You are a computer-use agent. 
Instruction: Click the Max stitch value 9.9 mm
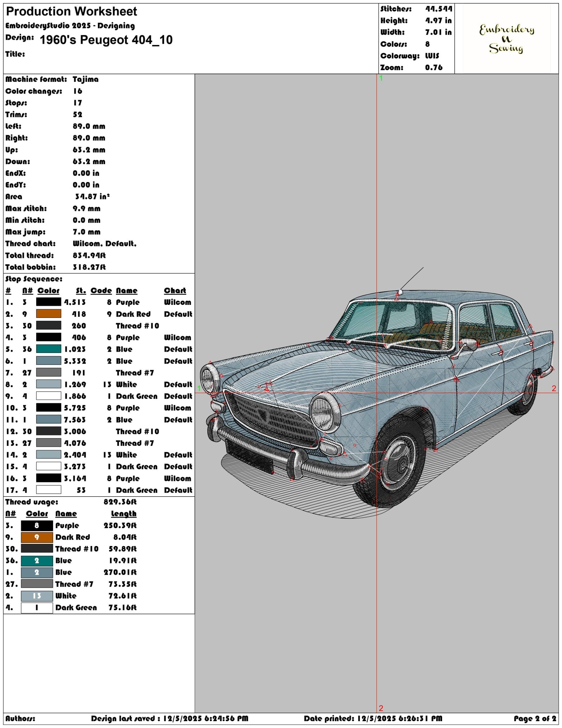click(x=87, y=208)
